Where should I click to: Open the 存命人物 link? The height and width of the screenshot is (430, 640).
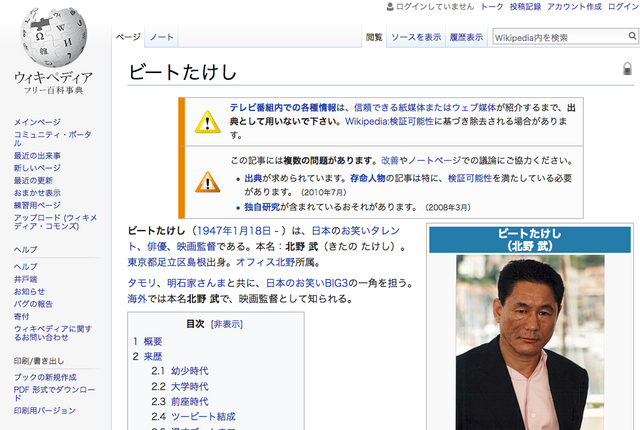pyautogui.click(x=367, y=178)
